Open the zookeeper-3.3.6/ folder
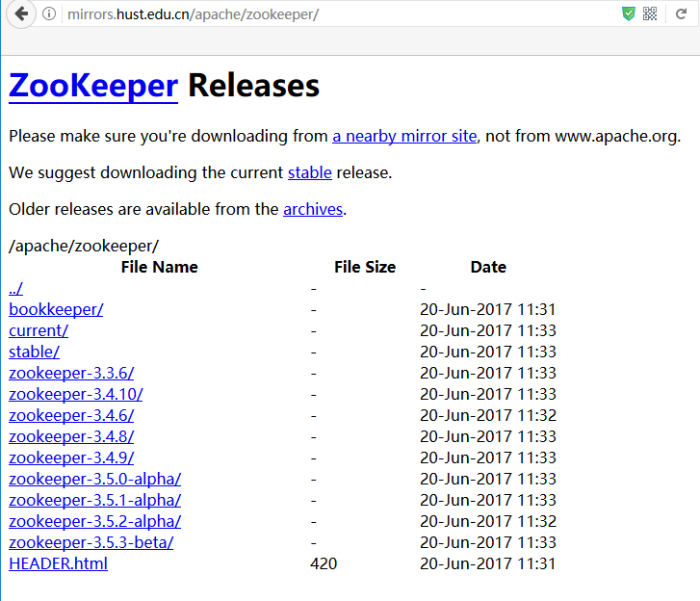700x601 pixels. [71, 373]
